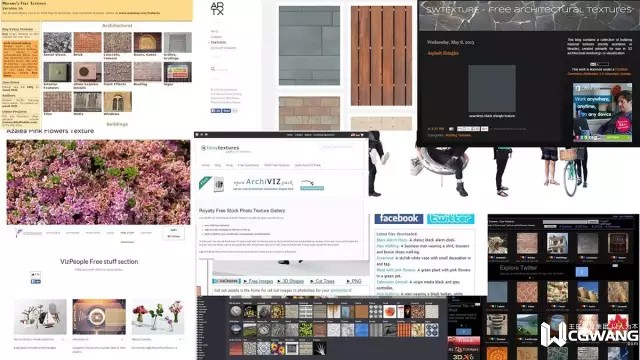Open the Brick texture category thumbnail
The height and width of the screenshot is (360, 640).
pos(87,42)
